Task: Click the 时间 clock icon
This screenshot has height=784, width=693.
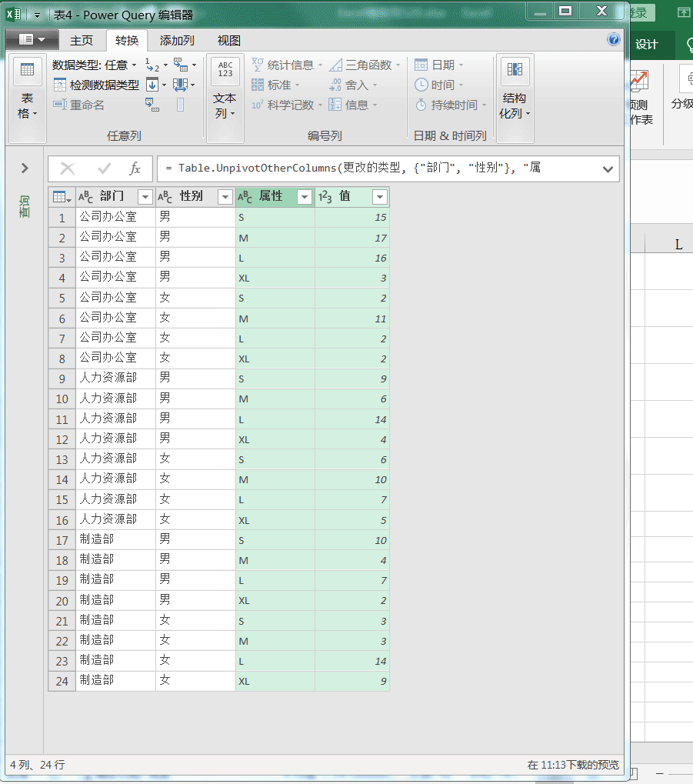Action: point(421,85)
